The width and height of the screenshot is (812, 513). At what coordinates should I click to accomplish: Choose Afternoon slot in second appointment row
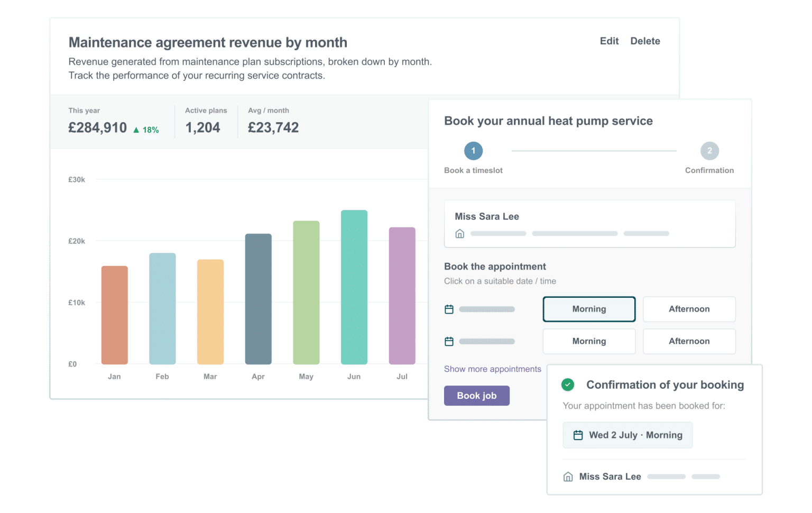click(x=689, y=341)
